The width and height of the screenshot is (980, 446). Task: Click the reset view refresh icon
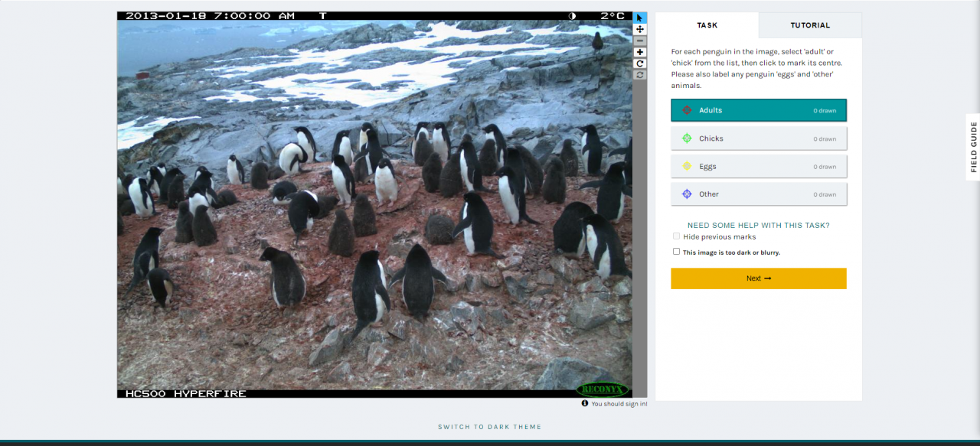pyautogui.click(x=640, y=75)
